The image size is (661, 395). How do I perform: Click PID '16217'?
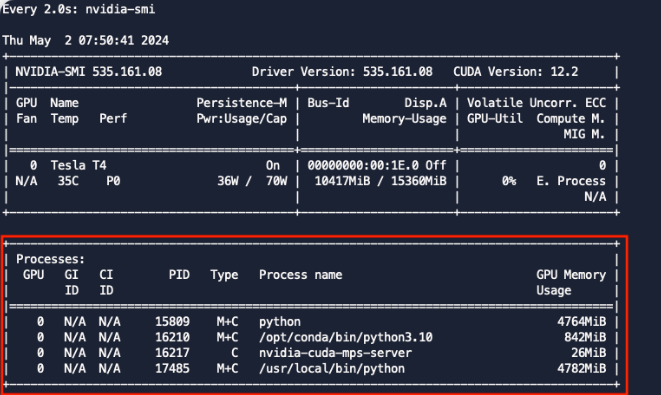172,353
